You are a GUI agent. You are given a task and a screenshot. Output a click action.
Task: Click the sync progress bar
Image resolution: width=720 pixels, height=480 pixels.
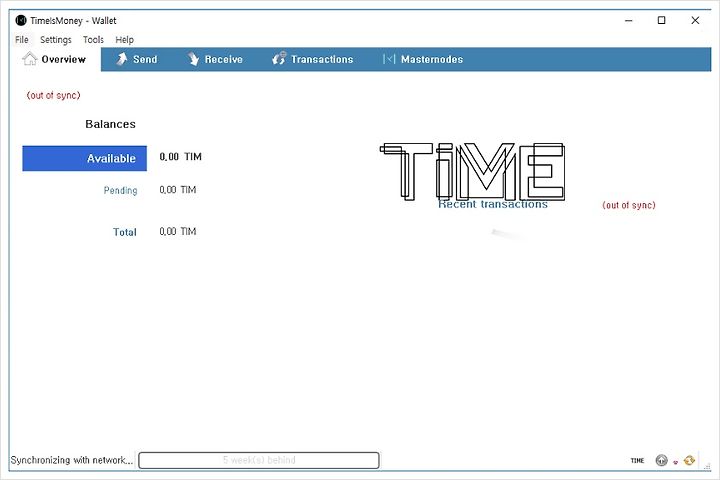tap(259, 460)
